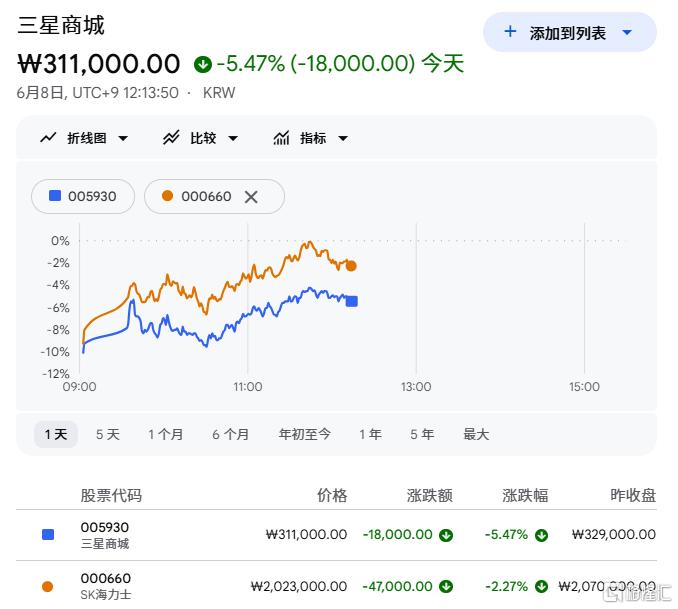
Task: Click the 6月8日 UTC+9 timestamp text
Action: click(x=98, y=93)
